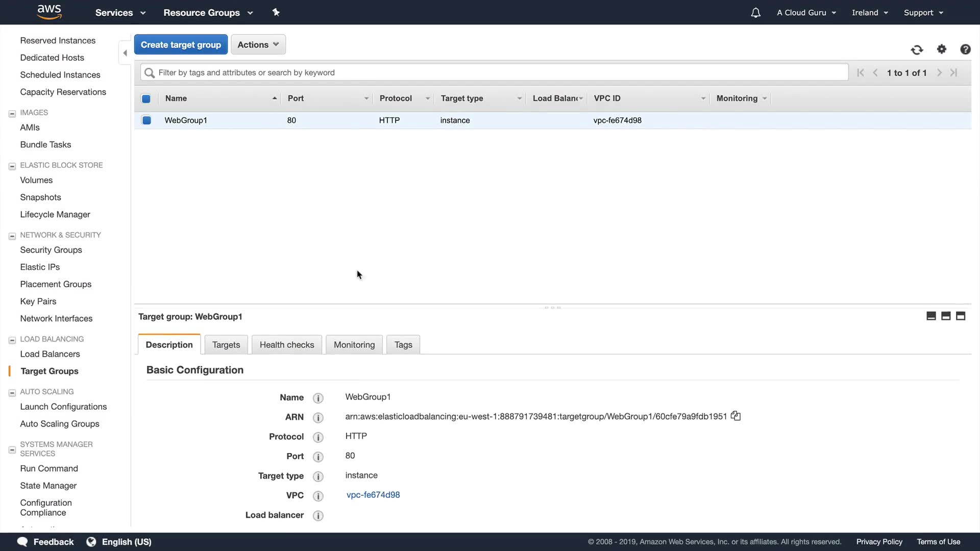The width and height of the screenshot is (980, 551).
Task: Collapse the left navigation sidebar arrow
Action: (125, 53)
